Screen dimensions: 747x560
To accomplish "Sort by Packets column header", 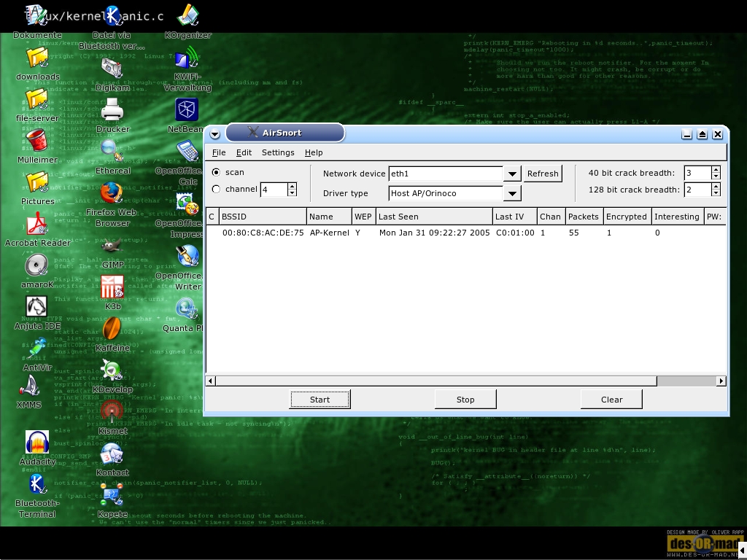I will tap(584, 217).
